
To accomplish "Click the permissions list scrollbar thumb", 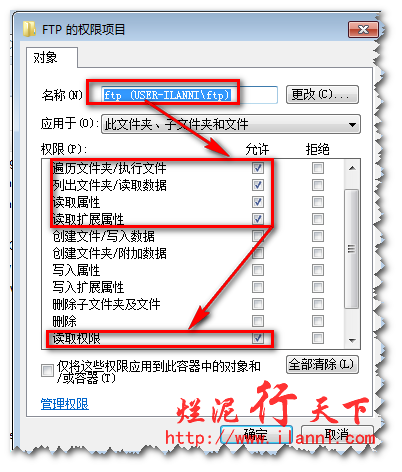I will pos(352,249).
